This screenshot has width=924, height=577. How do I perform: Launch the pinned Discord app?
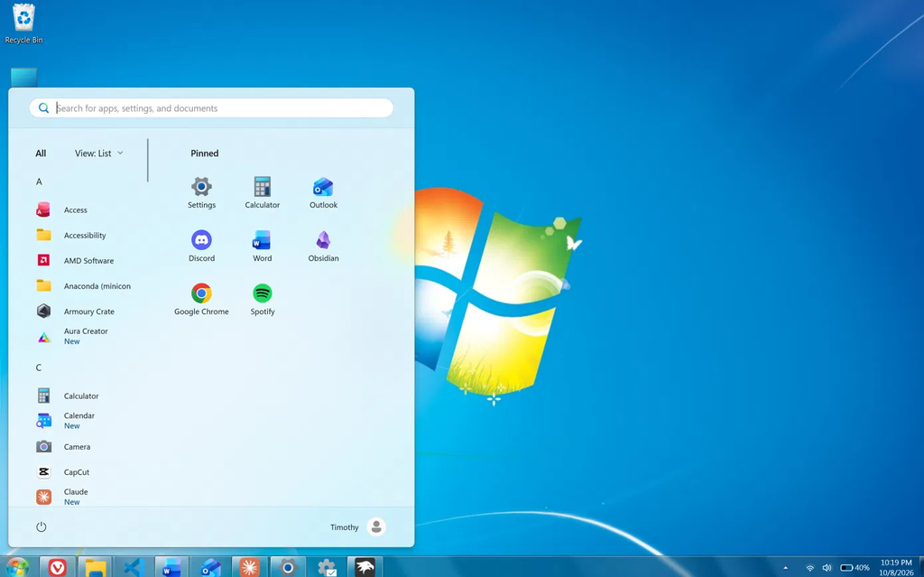tap(201, 246)
